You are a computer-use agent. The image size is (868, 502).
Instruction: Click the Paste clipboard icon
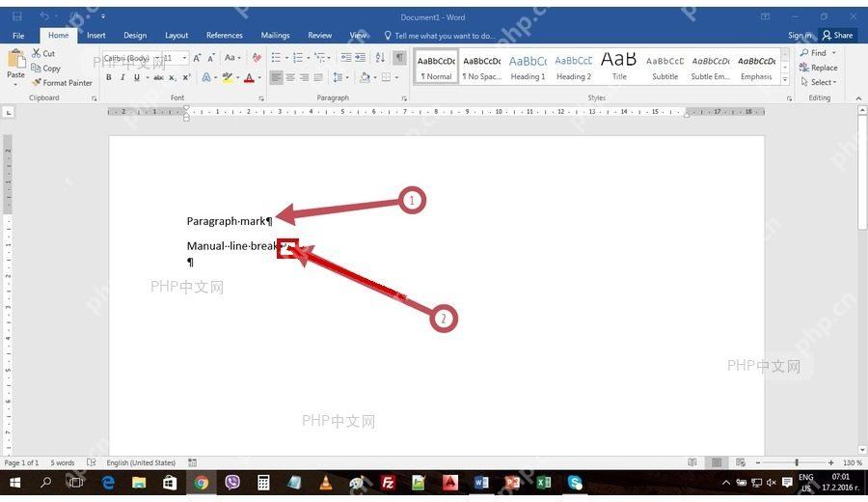[x=16, y=59]
